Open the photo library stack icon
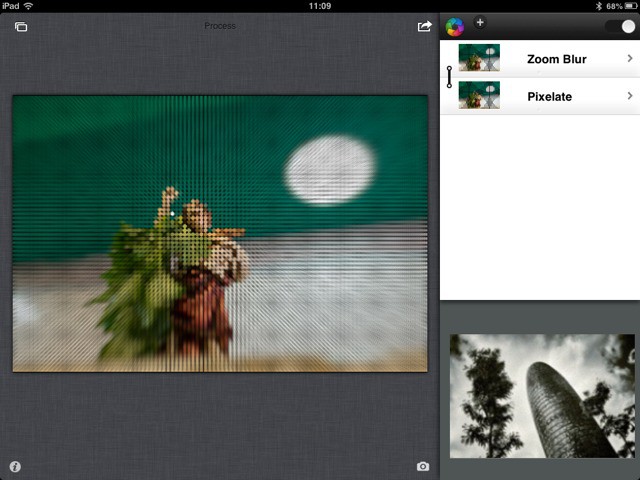 (21, 27)
